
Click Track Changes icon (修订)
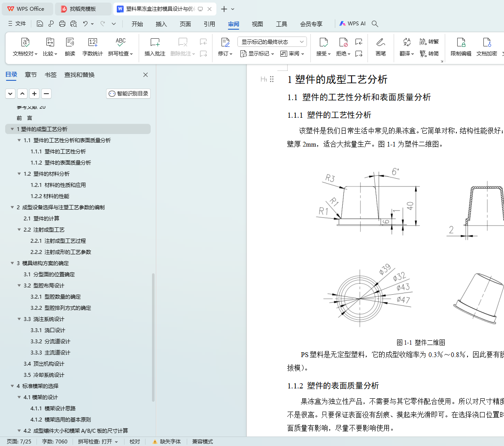pos(225,47)
